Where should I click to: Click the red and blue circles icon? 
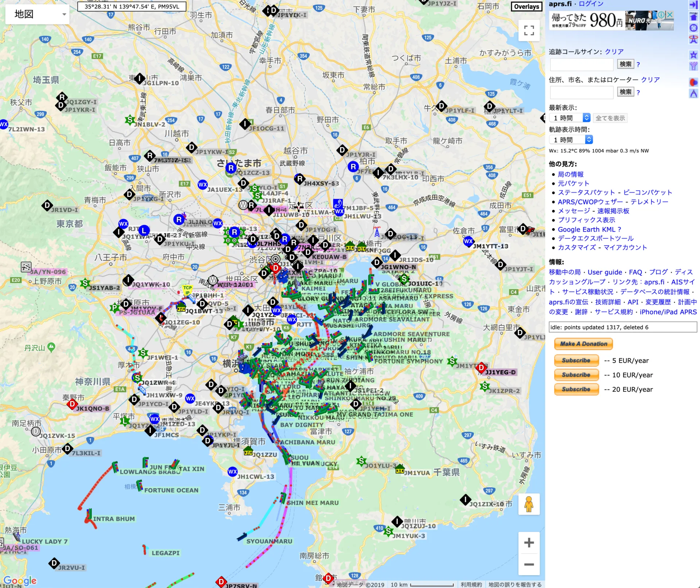693,82
